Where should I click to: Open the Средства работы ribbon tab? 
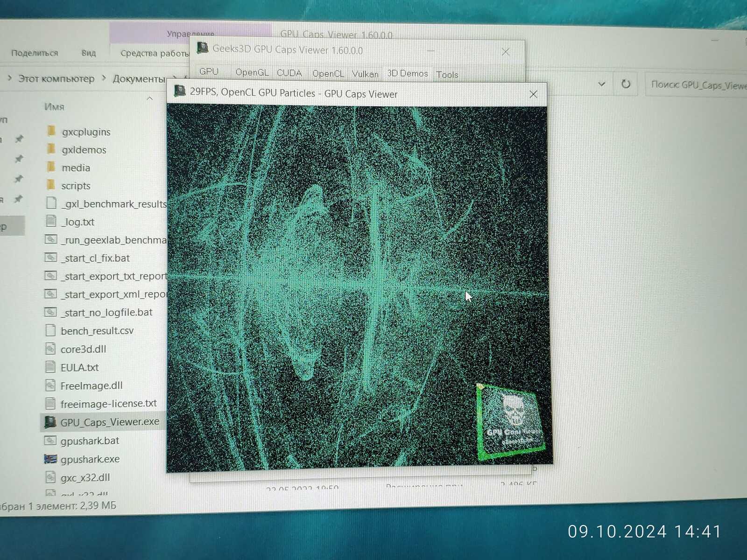pyautogui.click(x=155, y=53)
